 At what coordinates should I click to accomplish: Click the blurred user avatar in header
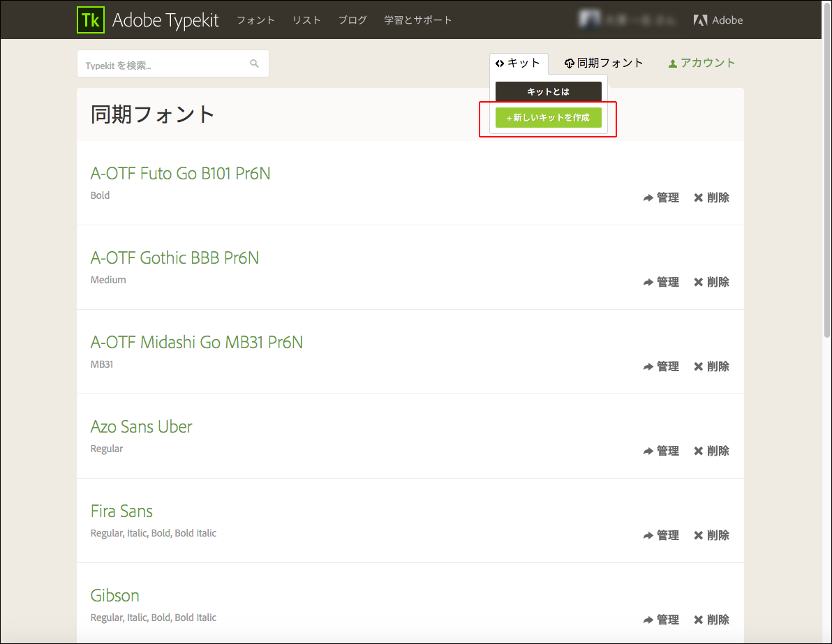(x=590, y=19)
